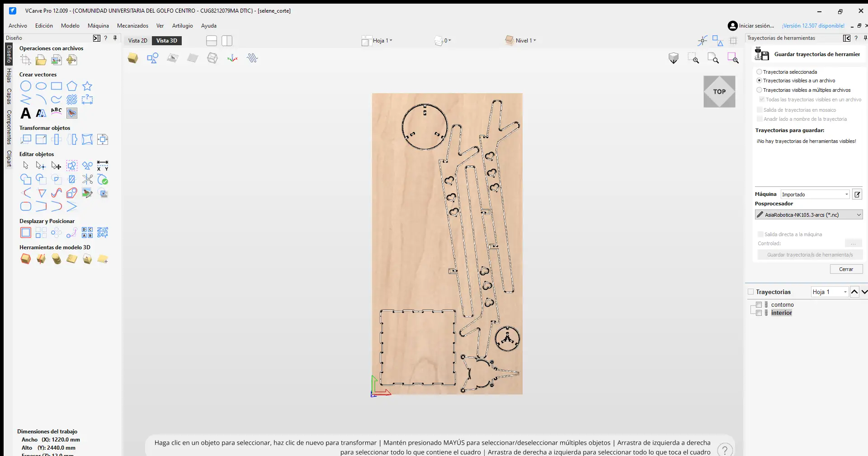Click the TOP view cube face
This screenshot has width=868, height=456.
pyautogui.click(x=719, y=91)
